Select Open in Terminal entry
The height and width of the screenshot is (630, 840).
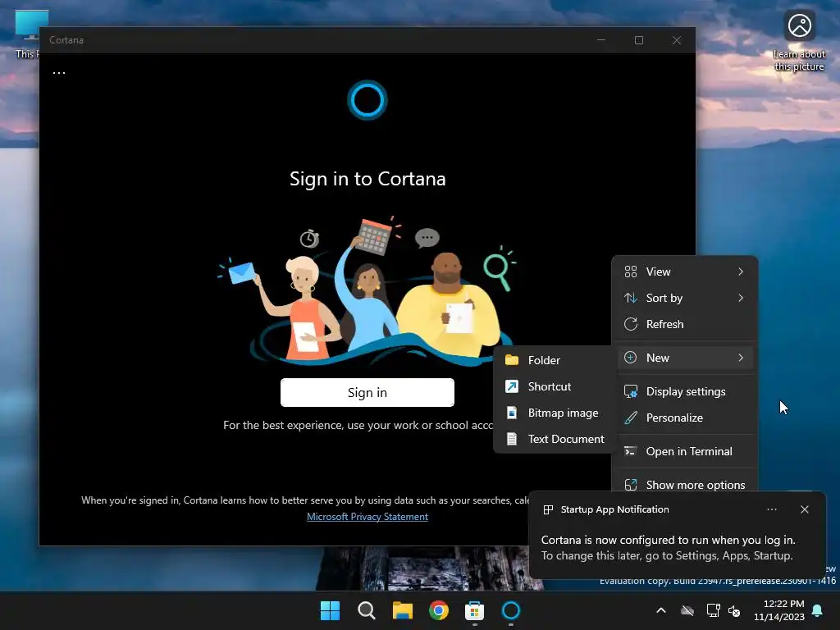(685, 451)
